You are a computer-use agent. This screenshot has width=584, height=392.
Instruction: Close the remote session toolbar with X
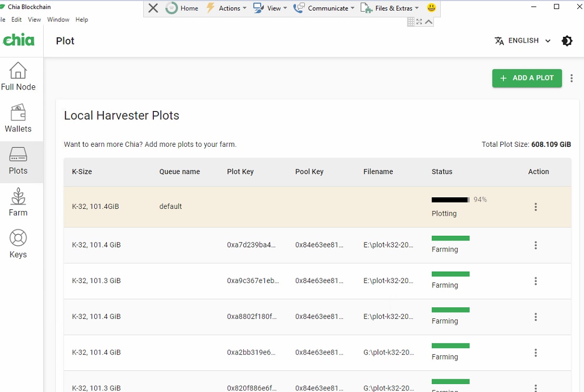click(x=153, y=8)
